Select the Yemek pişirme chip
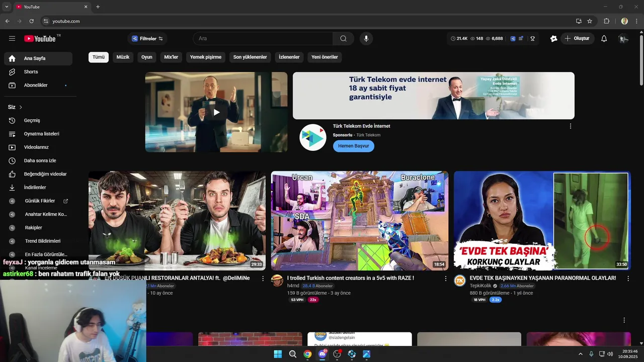 click(x=206, y=57)
